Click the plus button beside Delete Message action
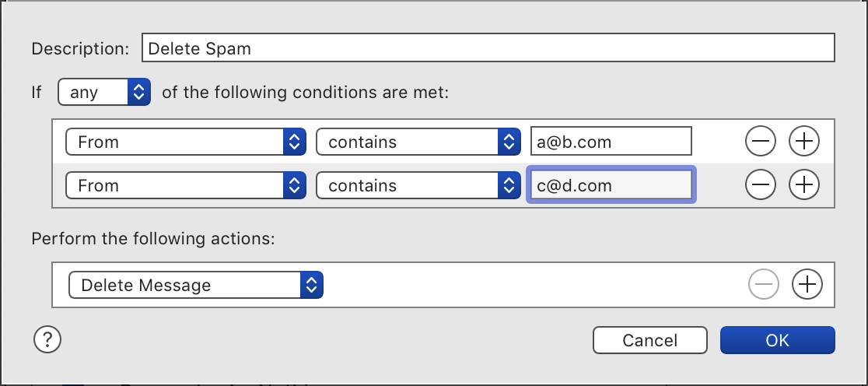Viewport: 868px width, 386px height. 807,285
